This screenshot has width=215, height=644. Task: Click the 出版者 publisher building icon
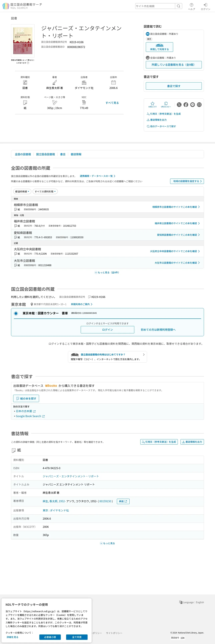(x=84, y=82)
